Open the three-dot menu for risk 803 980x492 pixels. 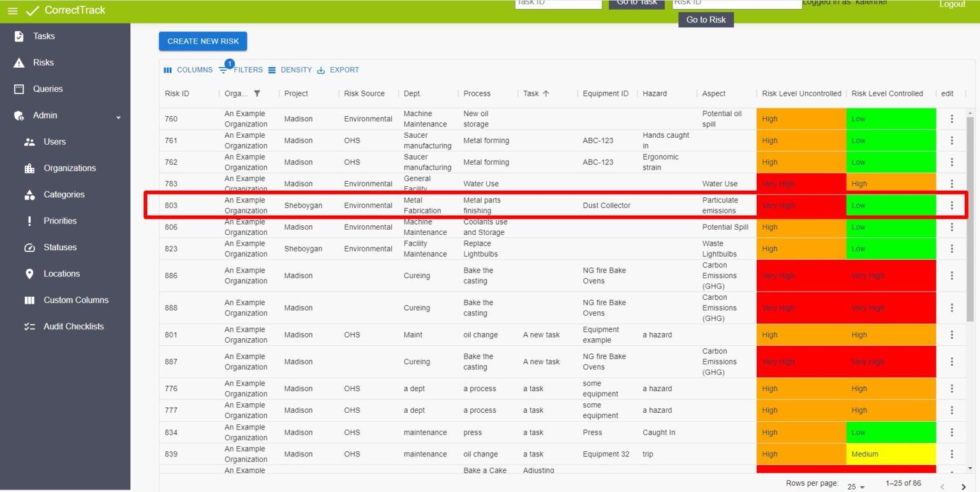[x=951, y=205]
